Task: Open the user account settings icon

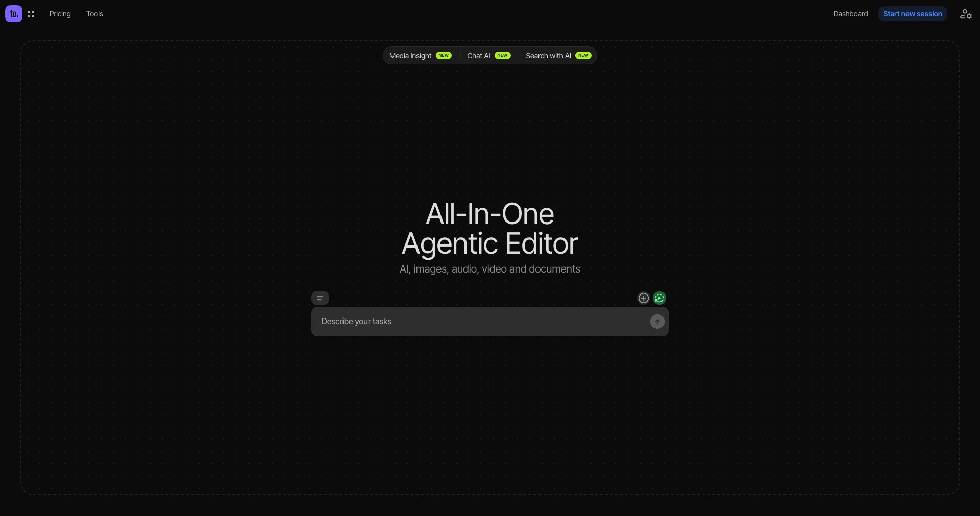Action: pos(966,14)
